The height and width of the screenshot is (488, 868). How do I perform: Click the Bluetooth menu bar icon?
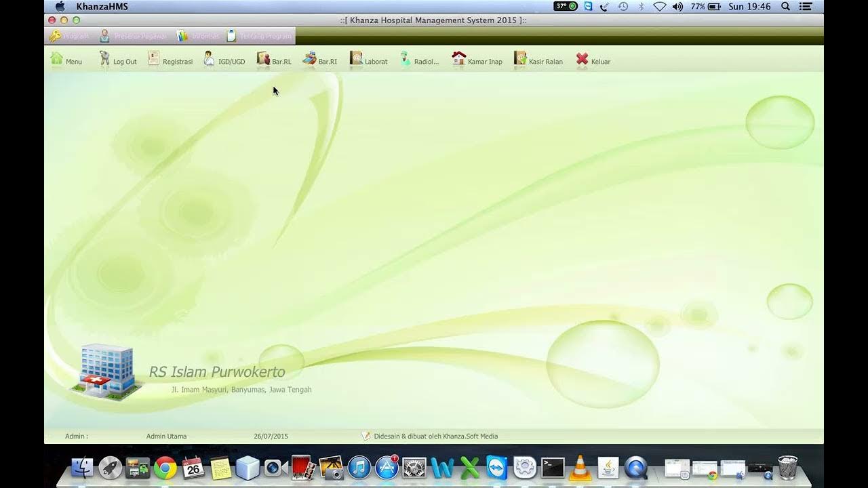(x=642, y=6)
